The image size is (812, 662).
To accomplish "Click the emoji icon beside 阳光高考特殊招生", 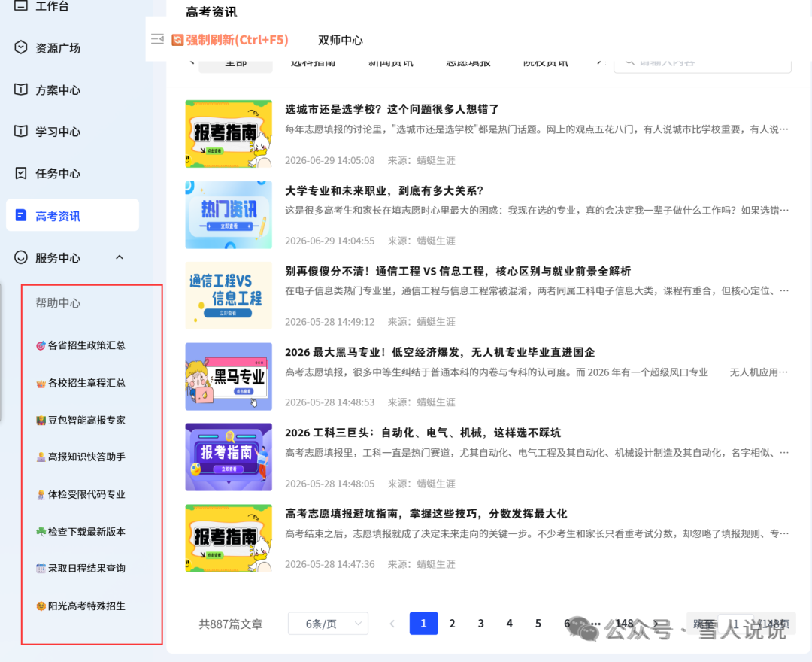I will pos(41,606).
